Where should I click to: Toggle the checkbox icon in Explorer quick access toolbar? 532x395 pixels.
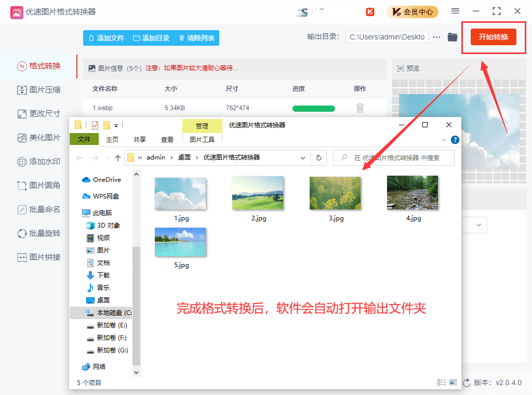point(95,125)
